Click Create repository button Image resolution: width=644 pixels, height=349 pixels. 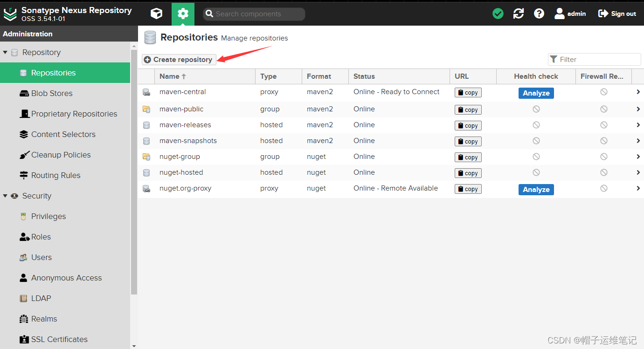(x=179, y=60)
